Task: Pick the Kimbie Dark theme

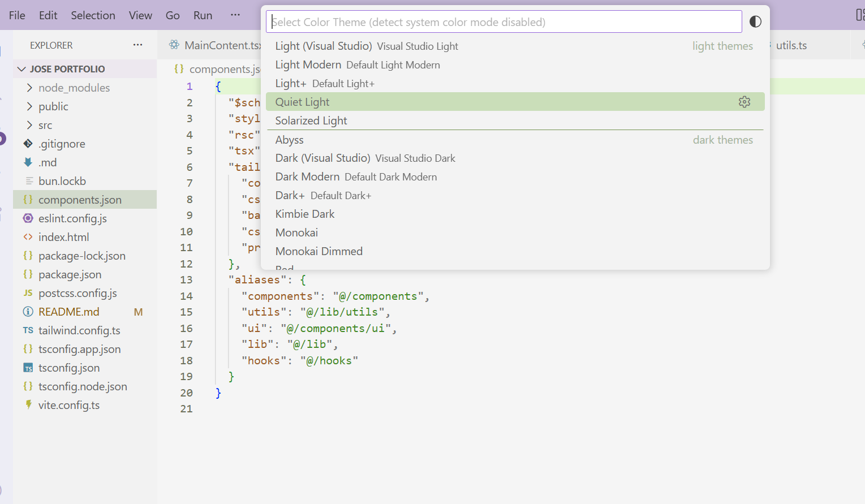Action: pos(305,214)
